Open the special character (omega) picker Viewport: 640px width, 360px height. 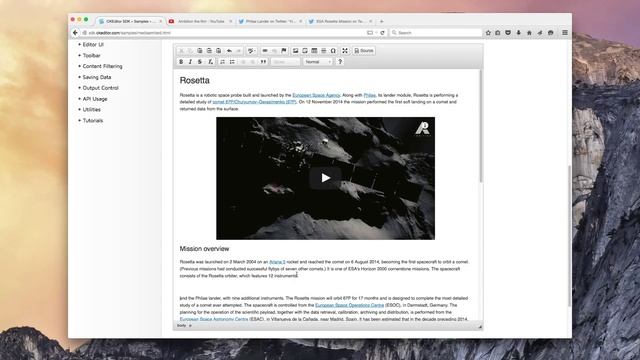(x=333, y=51)
